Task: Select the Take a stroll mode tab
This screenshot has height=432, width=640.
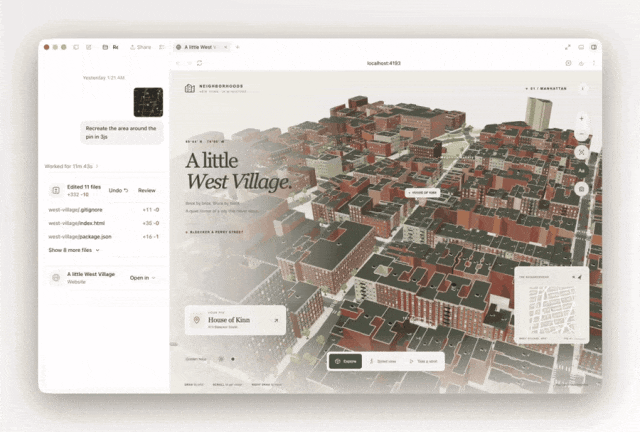Action: click(424, 361)
